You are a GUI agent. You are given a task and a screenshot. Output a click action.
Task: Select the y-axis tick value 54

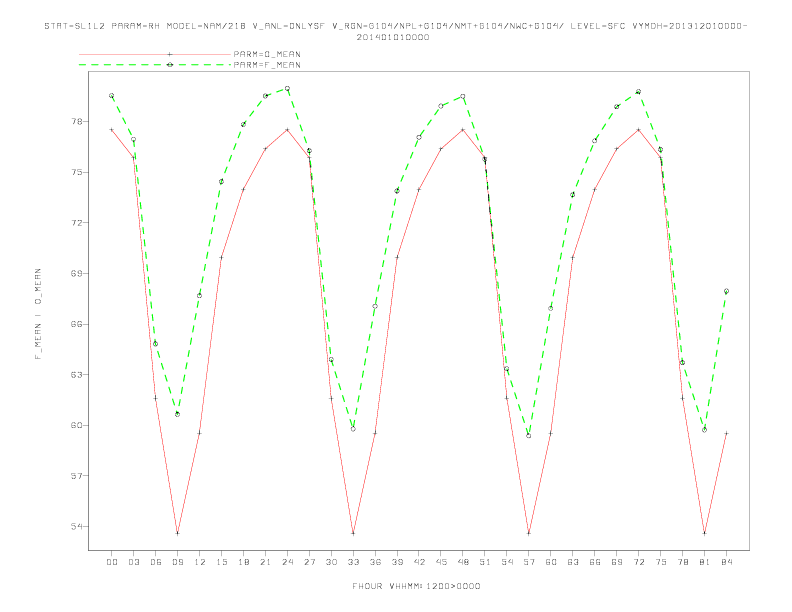point(76,526)
